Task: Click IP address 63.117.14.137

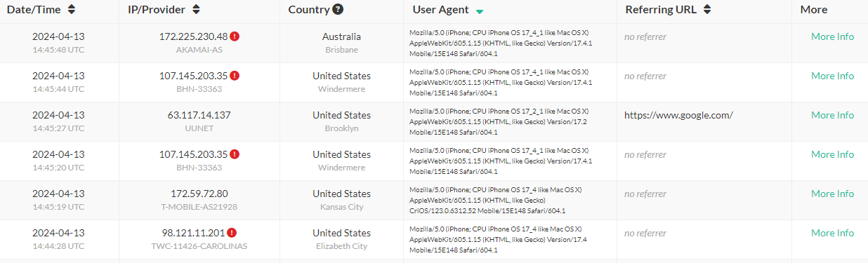Action: click(199, 115)
